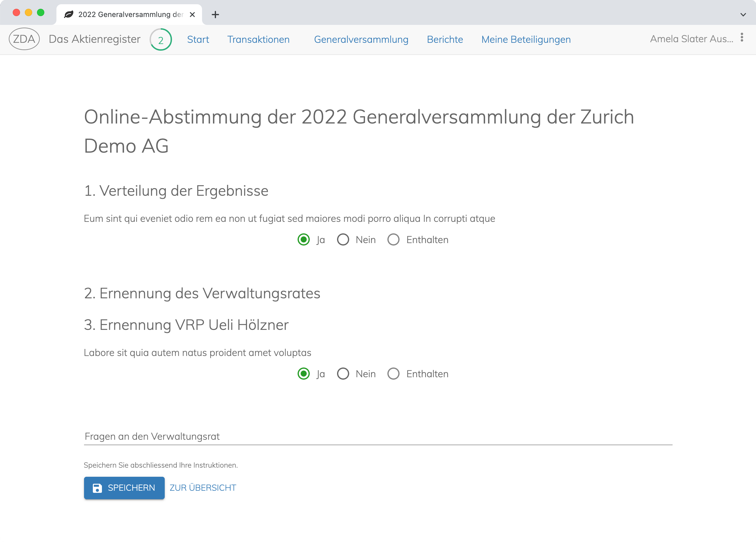Select Ja for Verteilung der Ergebnisse
The image size is (756, 542).
(x=303, y=239)
